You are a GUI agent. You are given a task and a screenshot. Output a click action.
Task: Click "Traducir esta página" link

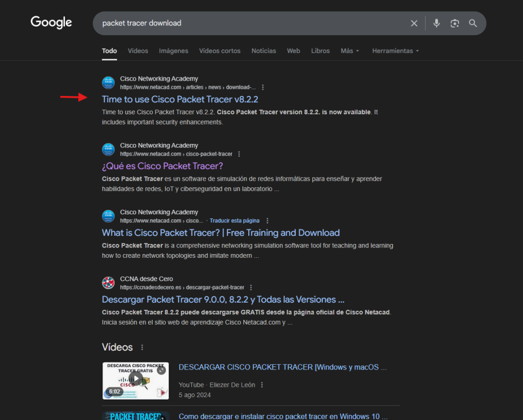click(x=234, y=220)
